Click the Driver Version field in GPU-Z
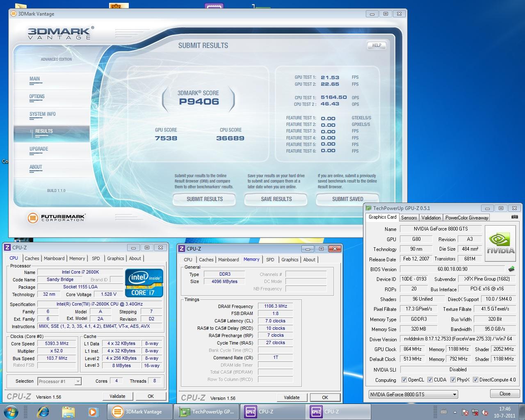The width and height of the screenshot is (525, 420). tap(458, 339)
